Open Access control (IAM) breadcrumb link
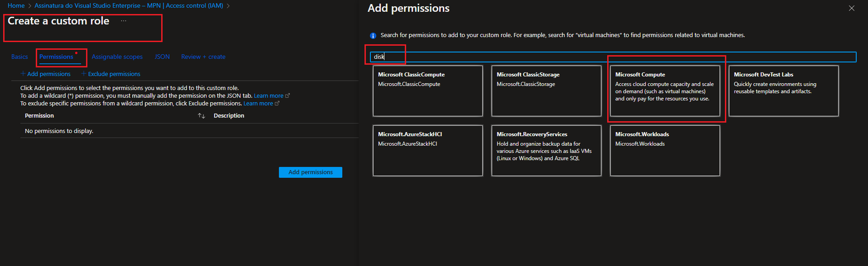The height and width of the screenshot is (266, 868). point(194,6)
